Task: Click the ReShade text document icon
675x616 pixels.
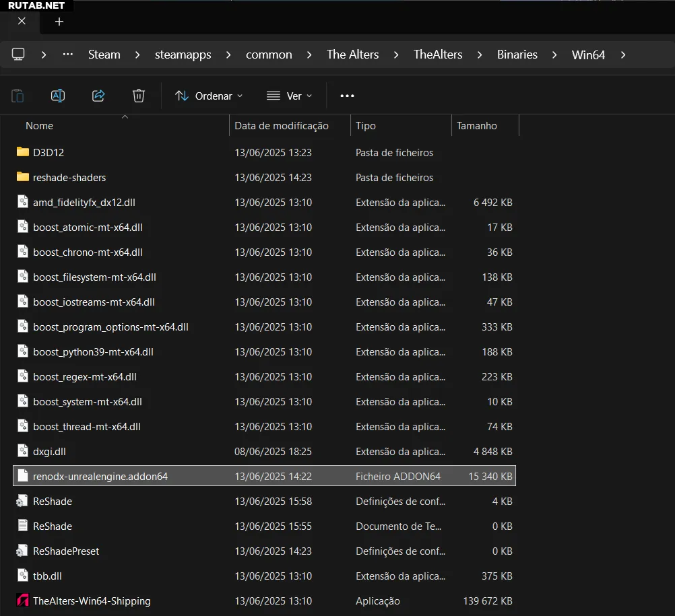Action: (23, 526)
